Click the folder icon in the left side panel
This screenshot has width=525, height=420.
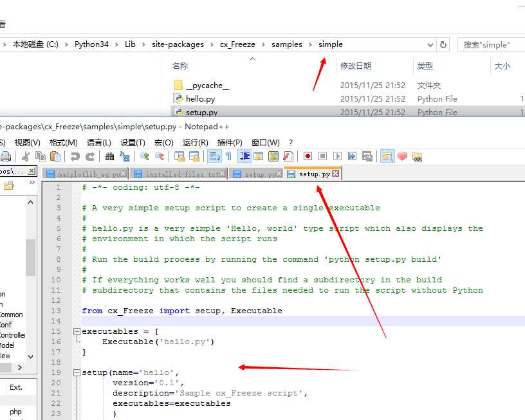click(9, 185)
